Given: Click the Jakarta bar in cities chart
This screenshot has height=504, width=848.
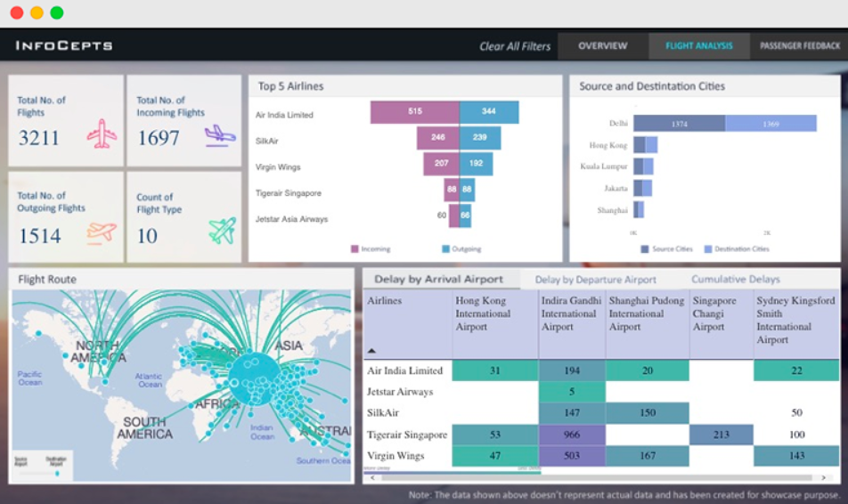Looking at the screenshot, I should point(642,188).
